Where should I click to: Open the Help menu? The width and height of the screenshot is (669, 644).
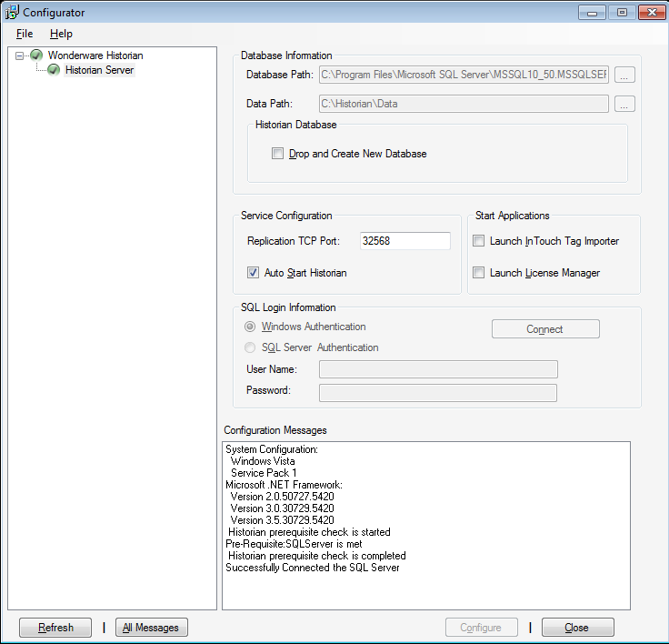click(61, 34)
